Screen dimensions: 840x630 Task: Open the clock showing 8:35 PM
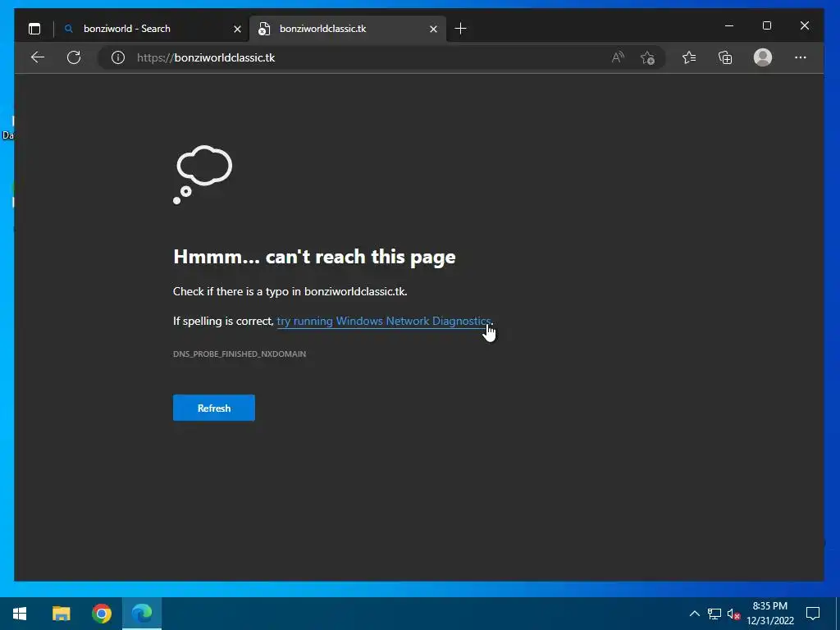770,614
